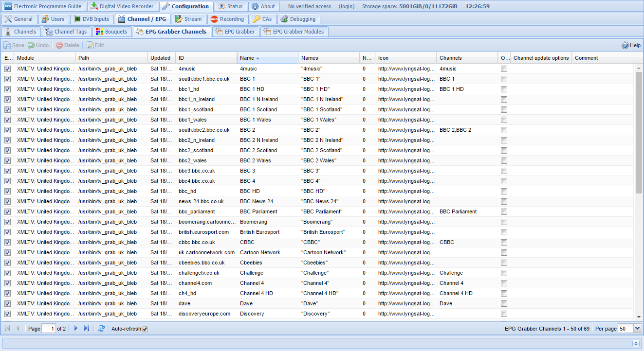The image size is (644, 351).
Task: Open the About tab
Action: click(x=263, y=6)
